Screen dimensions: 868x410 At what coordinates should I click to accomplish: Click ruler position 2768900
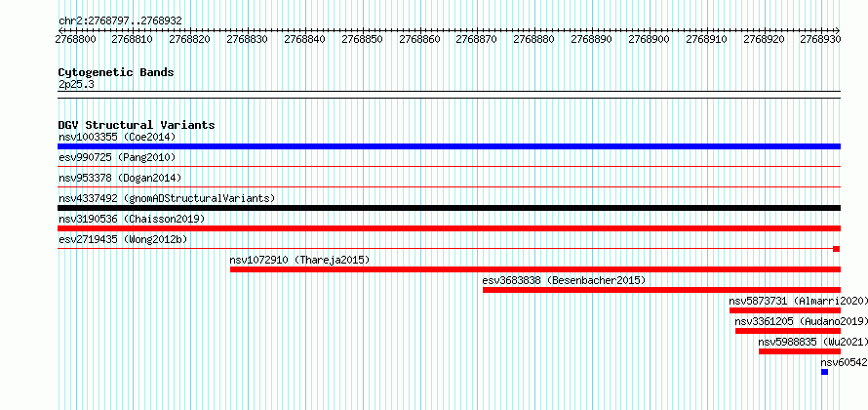coord(649,39)
